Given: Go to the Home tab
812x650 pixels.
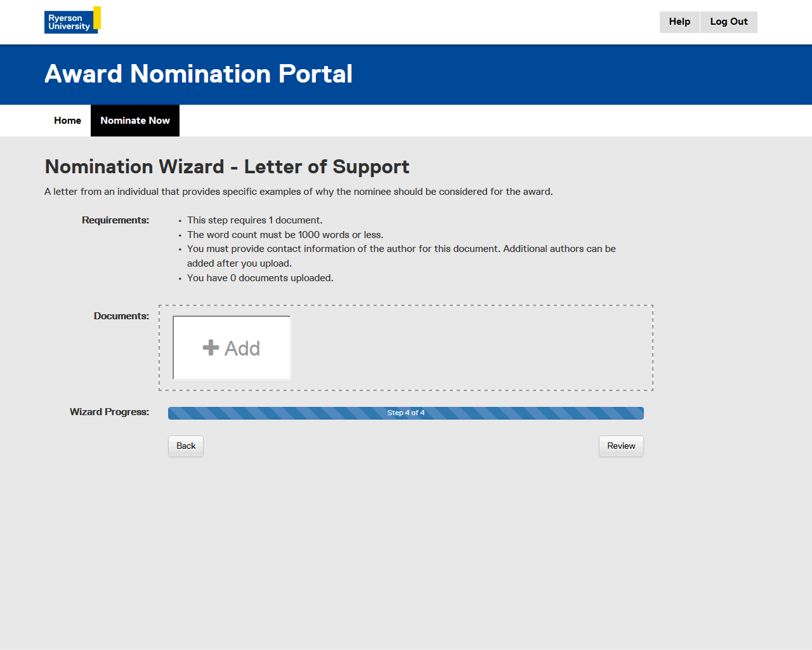Looking at the screenshot, I should pyautogui.click(x=67, y=121).
